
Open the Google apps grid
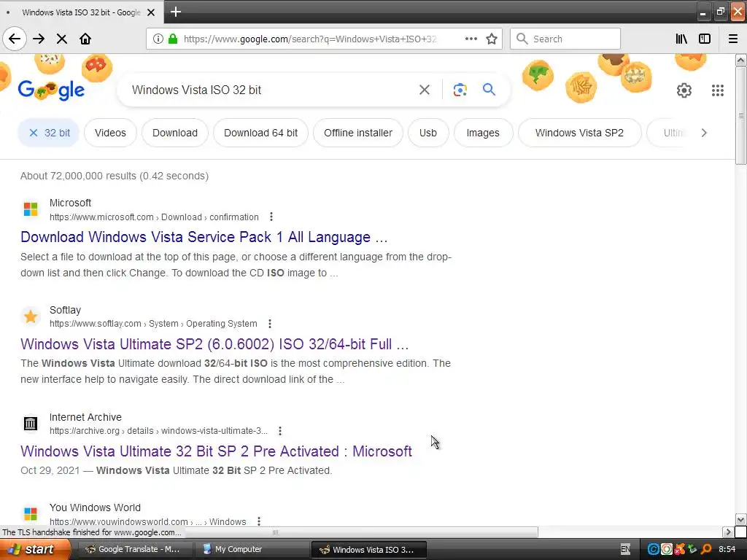pos(718,90)
